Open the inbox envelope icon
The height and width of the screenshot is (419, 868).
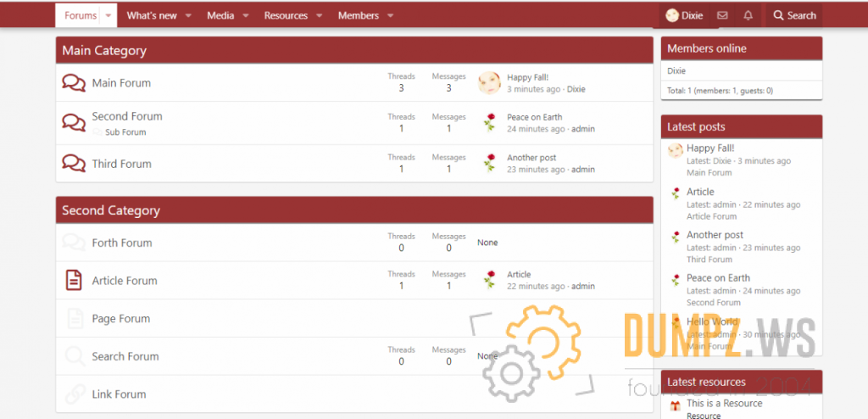point(722,15)
